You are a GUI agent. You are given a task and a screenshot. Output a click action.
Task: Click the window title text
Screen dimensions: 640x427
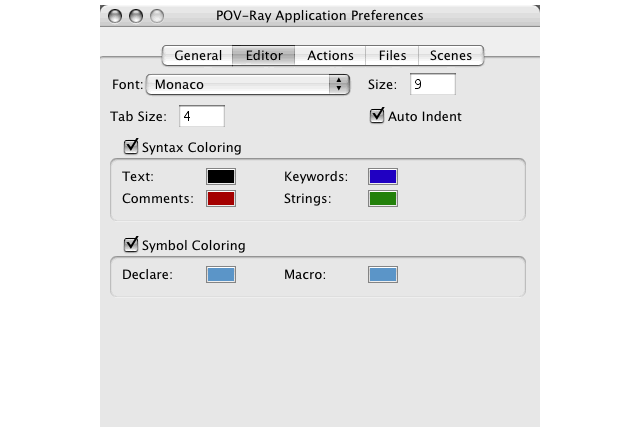[320, 16]
